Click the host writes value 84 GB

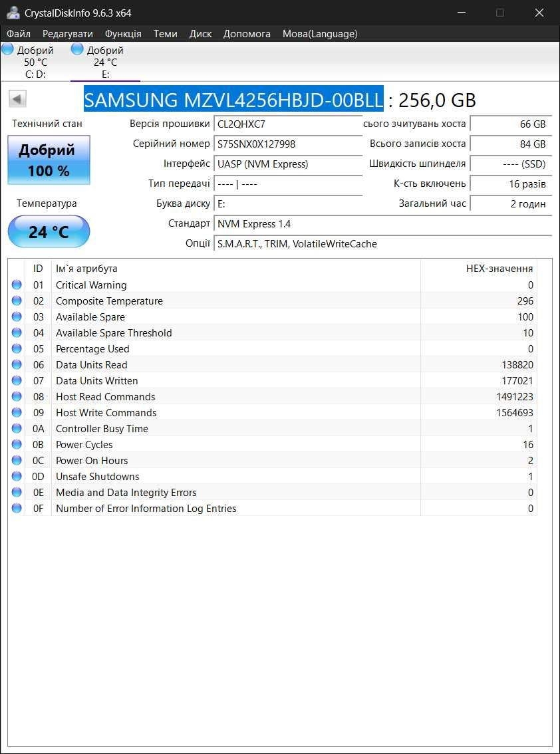pos(510,144)
